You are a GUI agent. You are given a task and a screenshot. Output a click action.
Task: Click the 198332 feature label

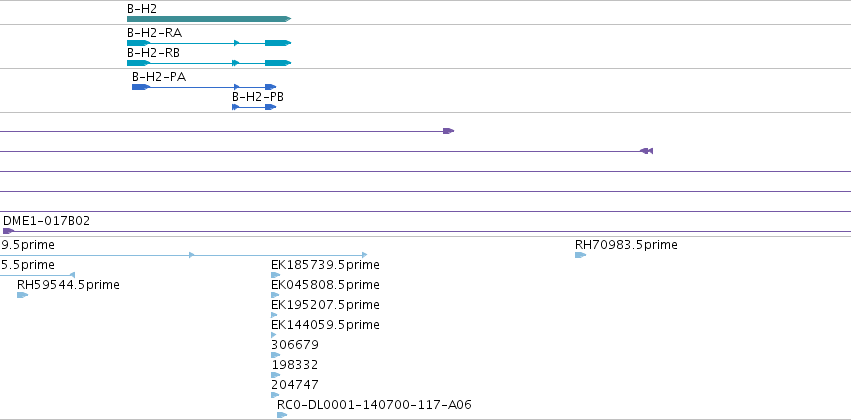point(295,365)
